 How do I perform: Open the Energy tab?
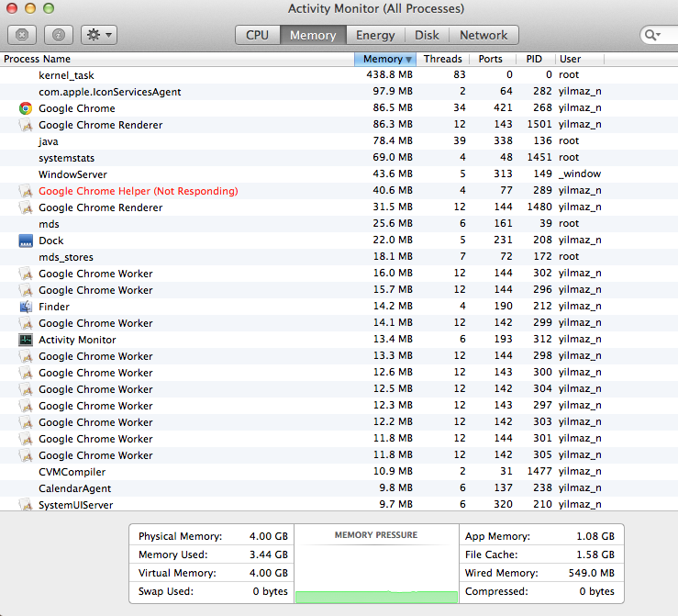pyautogui.click(x=375, y=35)
